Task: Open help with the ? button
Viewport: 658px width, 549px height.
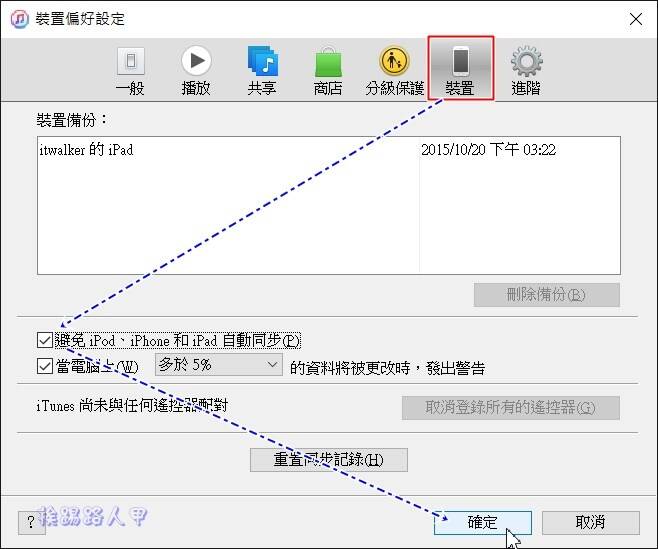Action: (31, 523)
